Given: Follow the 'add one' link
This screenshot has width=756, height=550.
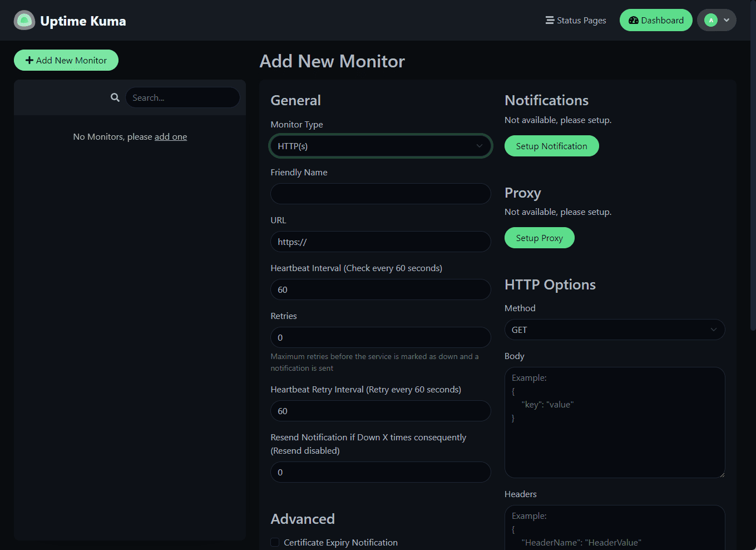Looking at the screenshot, I should (171, 137).
